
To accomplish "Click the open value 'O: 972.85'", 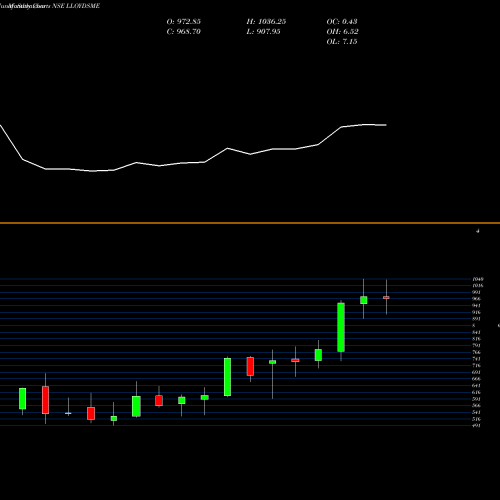I will (183, 22).
